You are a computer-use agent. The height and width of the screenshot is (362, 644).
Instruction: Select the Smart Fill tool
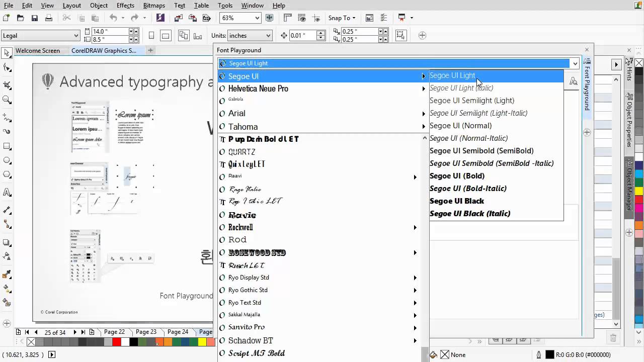coord(7,303)
